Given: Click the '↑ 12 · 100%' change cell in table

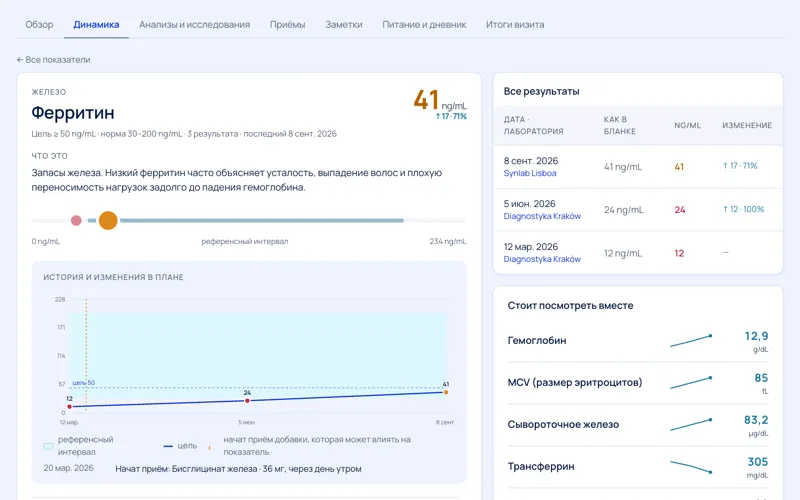Looking at the screenshot, I should pos(743,209).
